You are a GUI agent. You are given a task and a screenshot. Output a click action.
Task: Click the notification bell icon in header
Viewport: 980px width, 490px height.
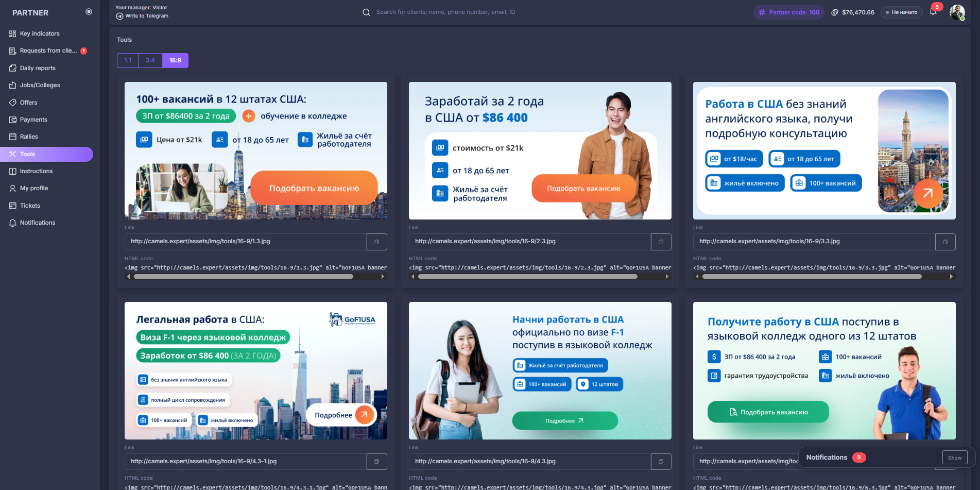(933, 12)
